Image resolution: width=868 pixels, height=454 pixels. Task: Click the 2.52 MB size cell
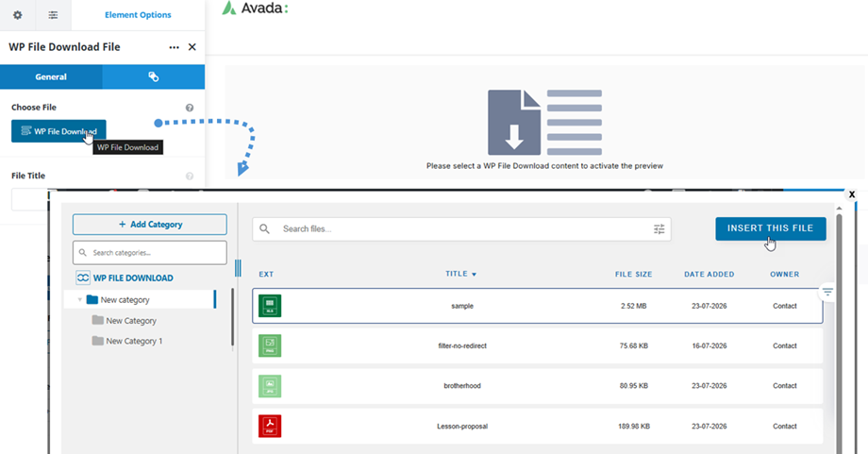pyautogui.click(x=634, y=306)
